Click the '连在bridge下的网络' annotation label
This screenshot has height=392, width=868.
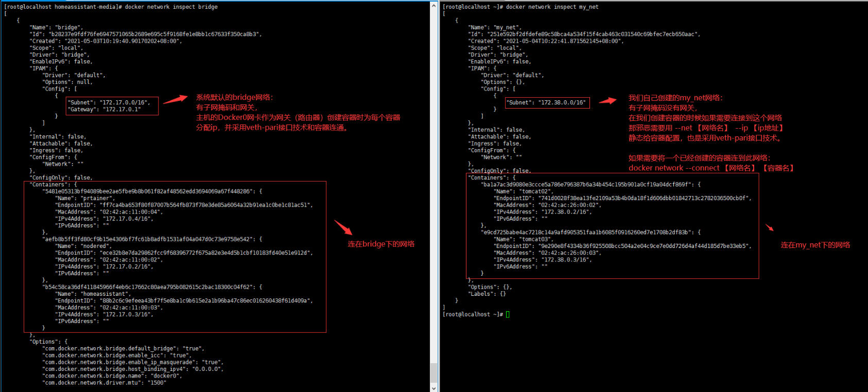381,244
